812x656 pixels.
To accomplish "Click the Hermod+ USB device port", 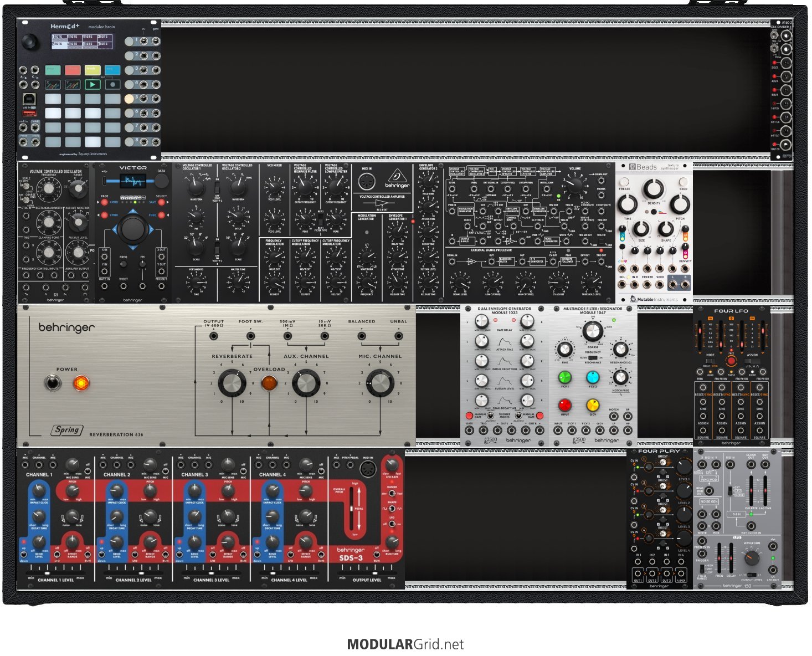I will pos(30,100).
